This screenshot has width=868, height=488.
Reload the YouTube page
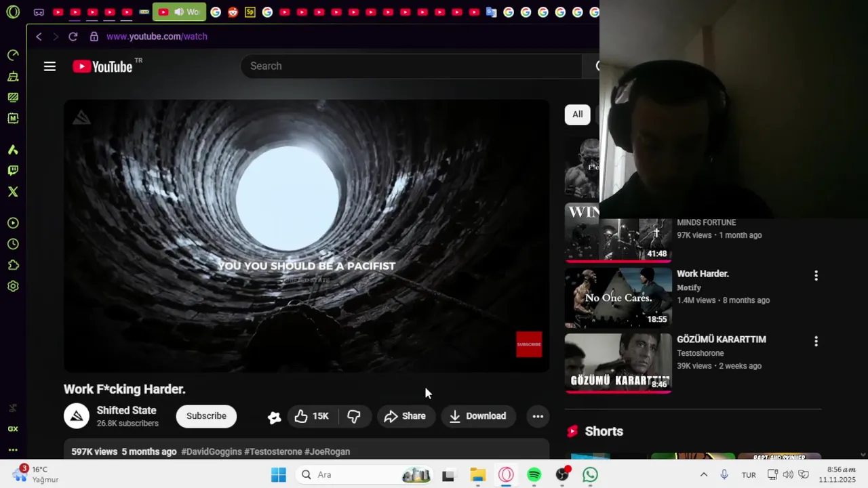tap(73, 37)
